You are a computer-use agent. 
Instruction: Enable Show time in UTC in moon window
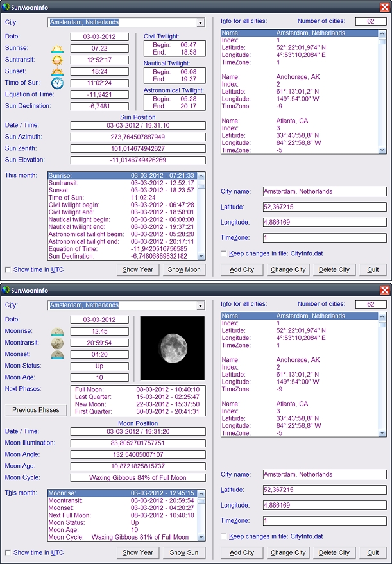tap(8, 552)
